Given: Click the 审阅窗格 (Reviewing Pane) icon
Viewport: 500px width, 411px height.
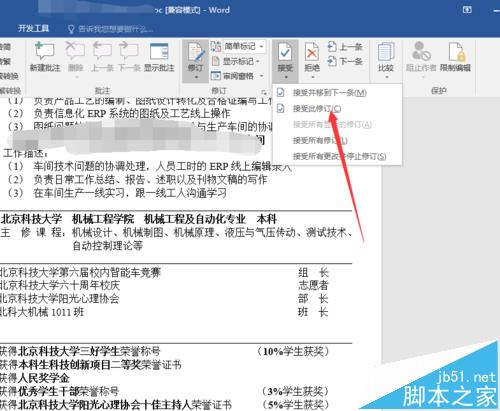Looking at the screenshot, I should 216,76.
